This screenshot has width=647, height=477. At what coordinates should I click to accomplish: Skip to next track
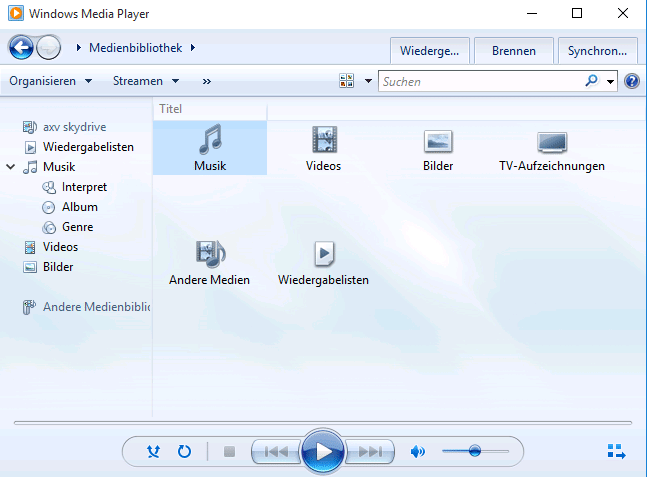click(x=370, y=451)
